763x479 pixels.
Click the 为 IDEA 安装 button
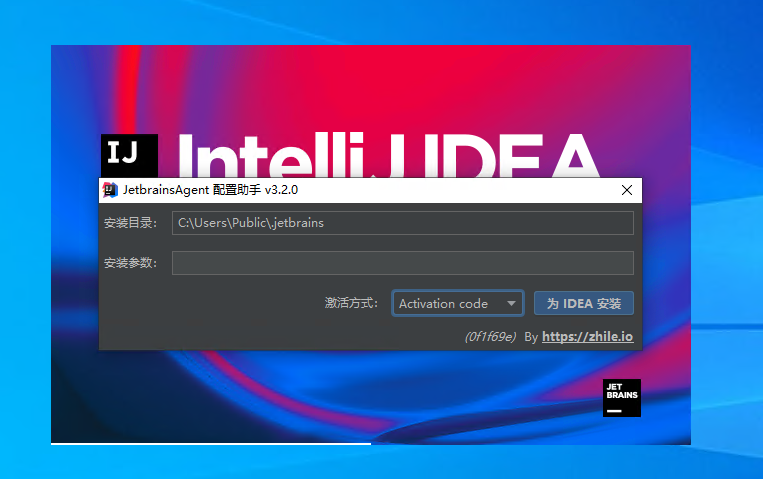point(583,303)
